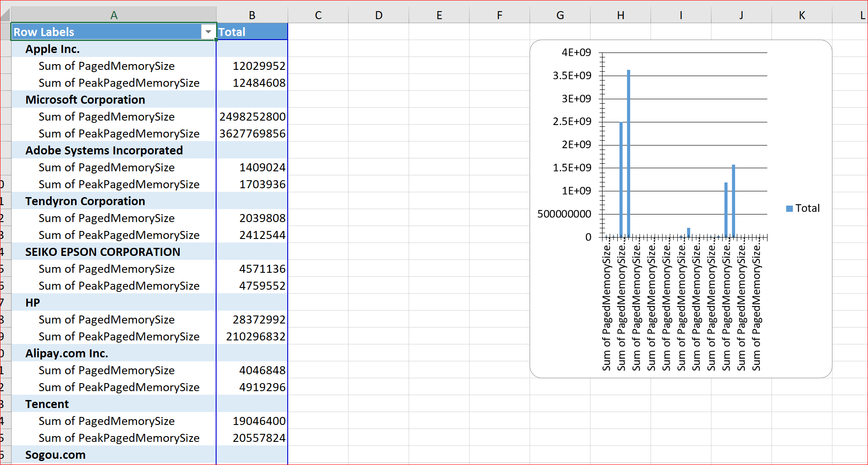Image resolution: width=868 pixels, height=465 pixels.
Task: Select column B header
Action: (252, 15)
